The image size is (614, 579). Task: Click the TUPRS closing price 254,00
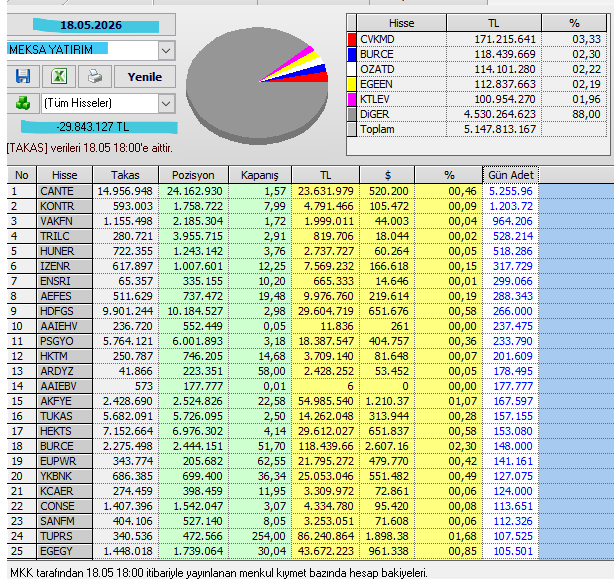[269, 536]
